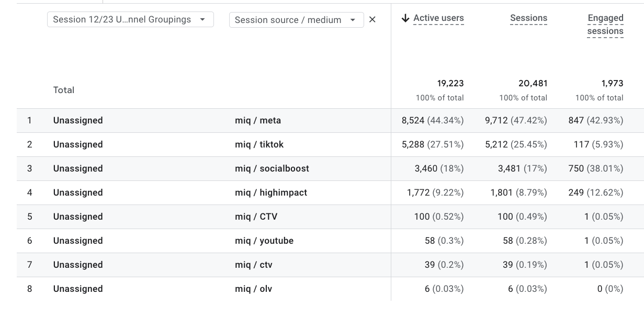
Task: Click the Unassigned label in row 1
Action: click(x=78, y=120)
